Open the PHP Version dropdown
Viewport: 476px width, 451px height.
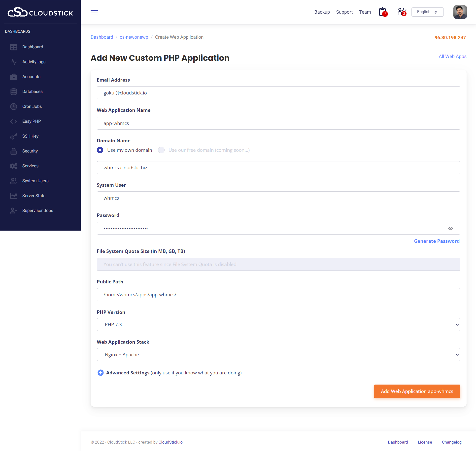click(278, 325)
